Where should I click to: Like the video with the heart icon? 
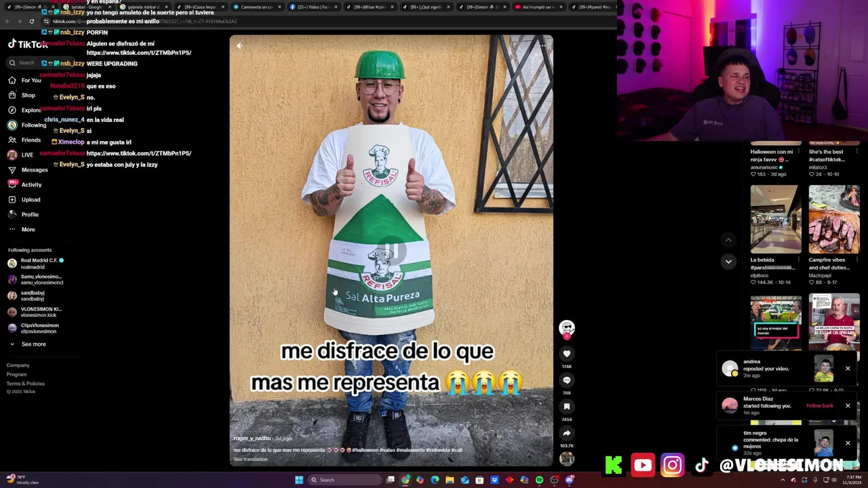[x=567, y=353]
